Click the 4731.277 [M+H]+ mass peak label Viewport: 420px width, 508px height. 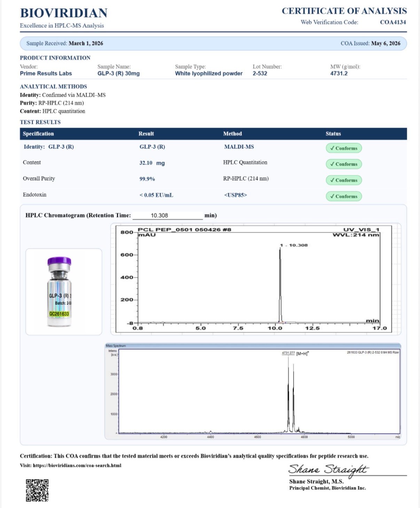pyautogui.click(x=295, y=353)
